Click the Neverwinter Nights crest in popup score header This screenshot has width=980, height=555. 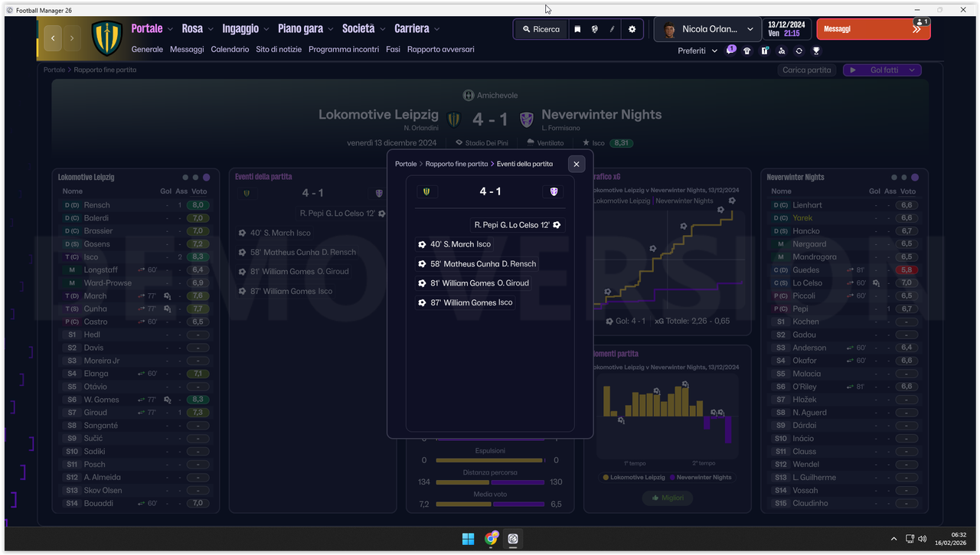click(554, 191)
